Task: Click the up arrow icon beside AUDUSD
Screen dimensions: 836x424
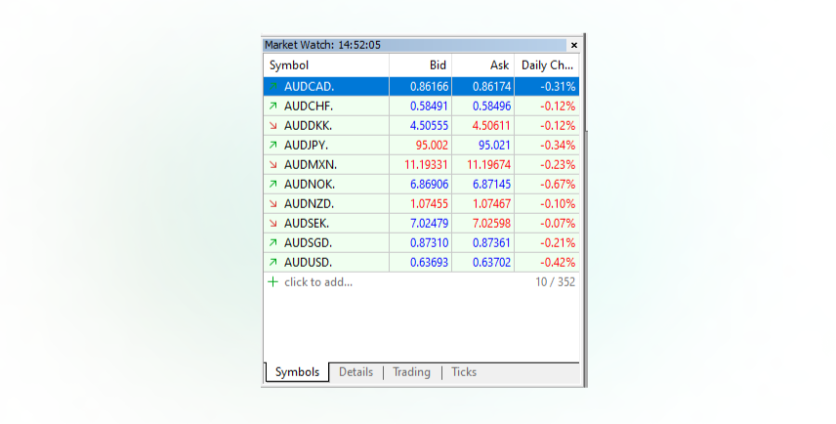Action: [x=272, y=262]
